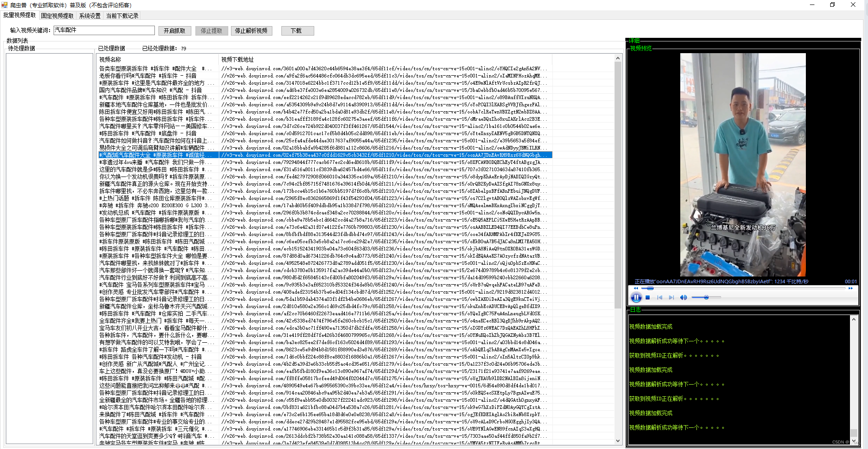Select the row 汽车配件行业到底好不好做?

click(x=325, y=277)
